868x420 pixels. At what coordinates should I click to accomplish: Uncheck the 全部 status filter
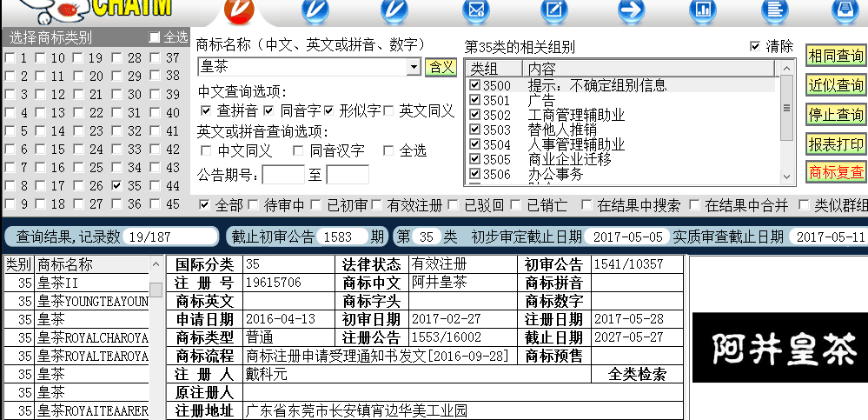click(x=204, y=205)
